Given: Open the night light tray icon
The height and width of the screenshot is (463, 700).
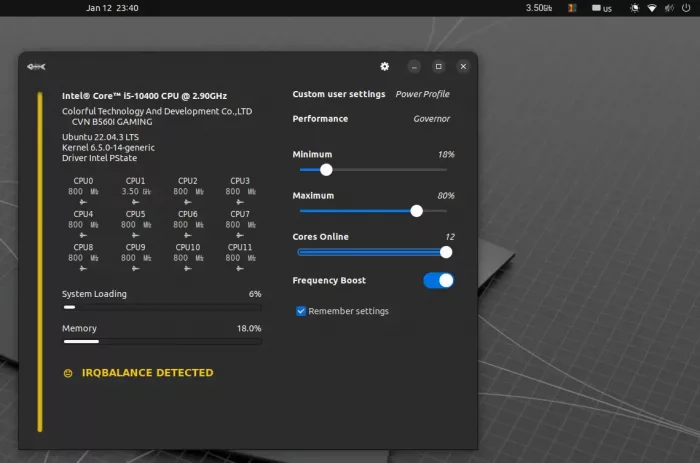Looking at the screenshot, I should click(634, 8).
